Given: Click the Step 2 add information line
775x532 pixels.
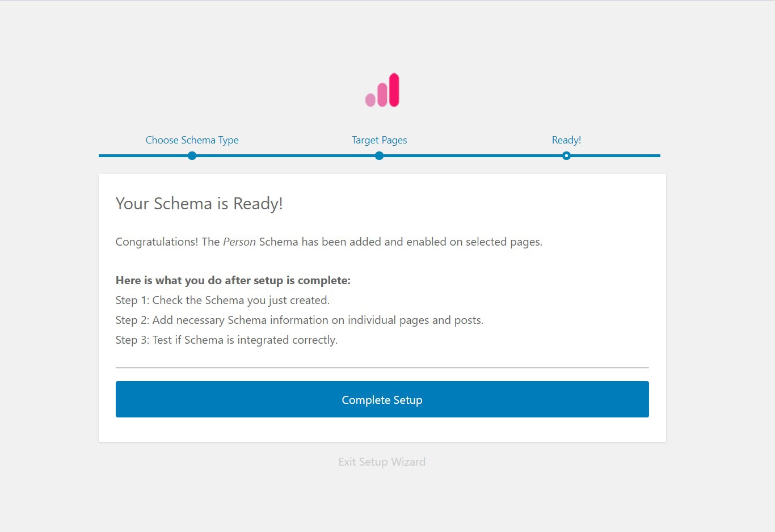Looking at the screenshot, I should click(x=300, y=320).
